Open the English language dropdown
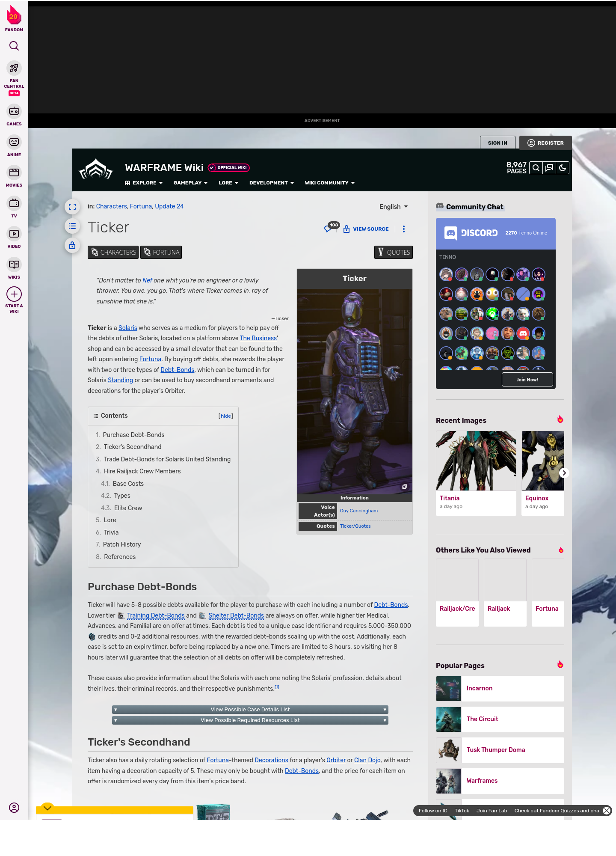616x856 pixels. [394, 207]
